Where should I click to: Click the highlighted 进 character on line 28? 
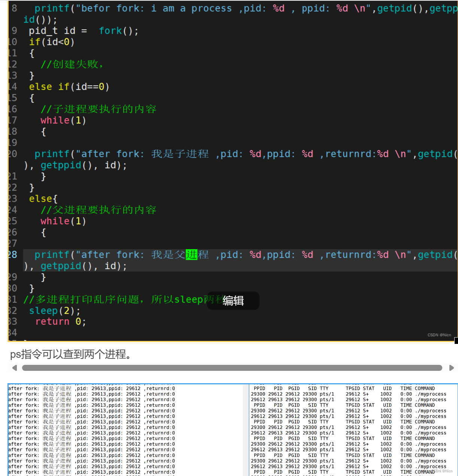[191, 254]
